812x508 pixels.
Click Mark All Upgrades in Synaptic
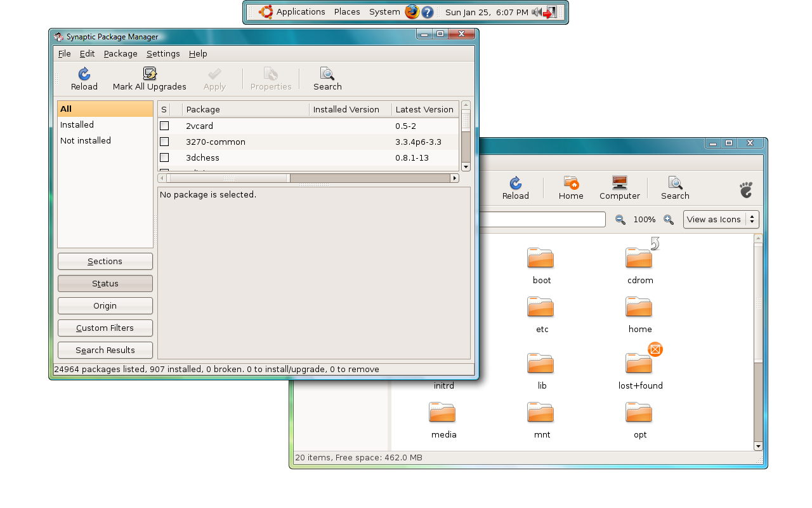pyautogui.click(x=150, y=79)
